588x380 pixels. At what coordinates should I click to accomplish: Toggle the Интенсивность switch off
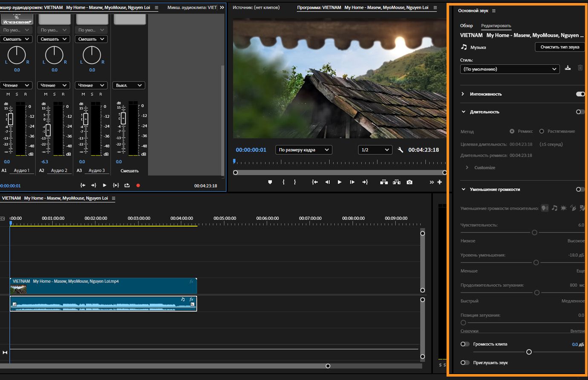tap(580, 94)
